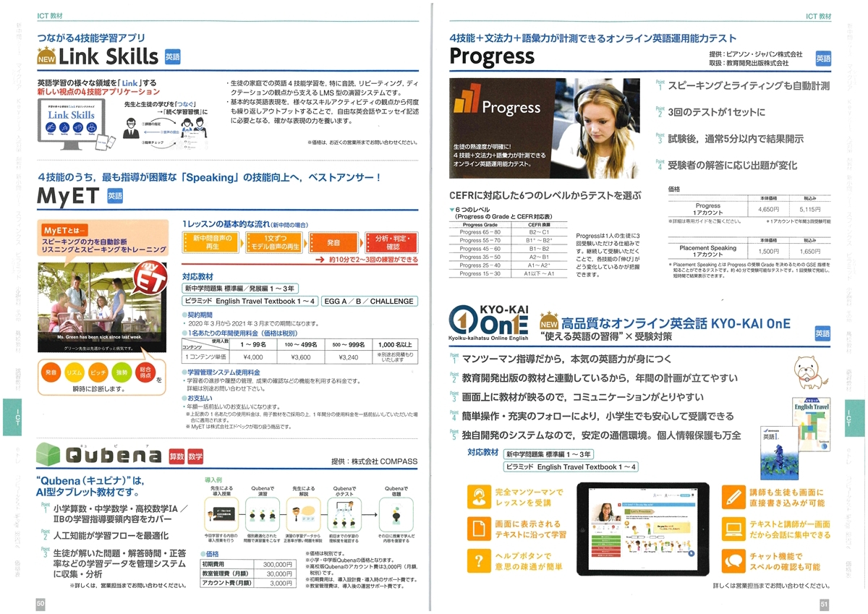
Task: Select the Qubenaで小テスト illustration
Action: click(344, 513)
